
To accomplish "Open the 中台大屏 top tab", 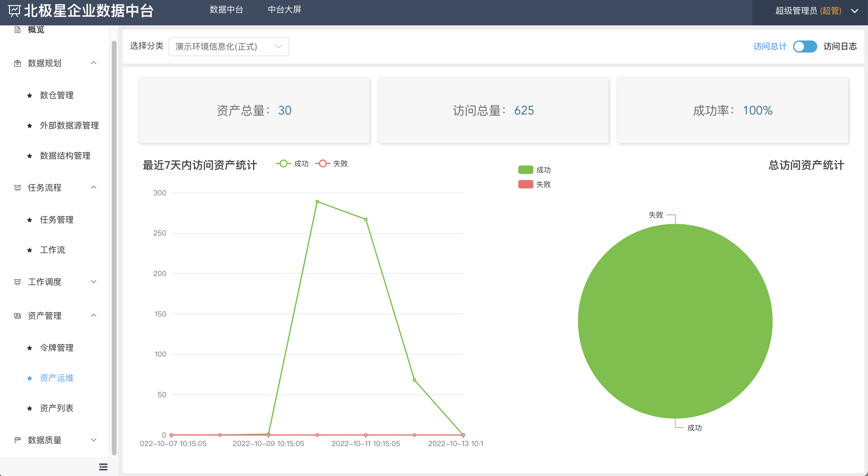I will click(x=285, y=10).
